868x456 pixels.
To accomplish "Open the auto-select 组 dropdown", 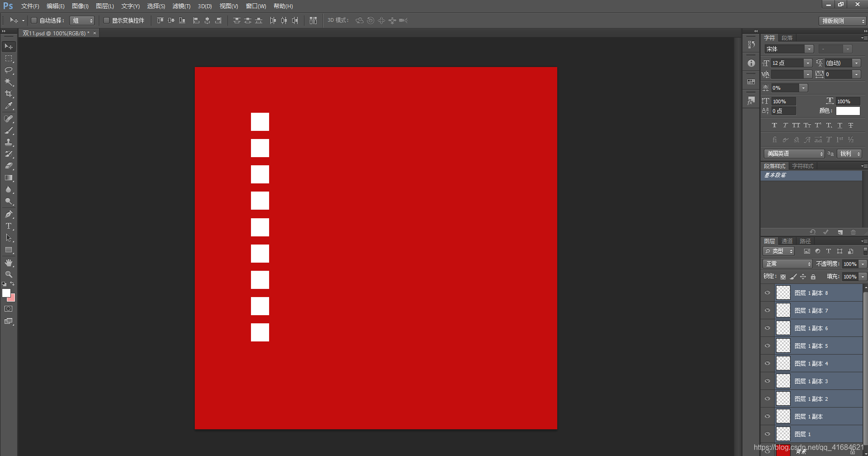I will click(x=82, y=20).
